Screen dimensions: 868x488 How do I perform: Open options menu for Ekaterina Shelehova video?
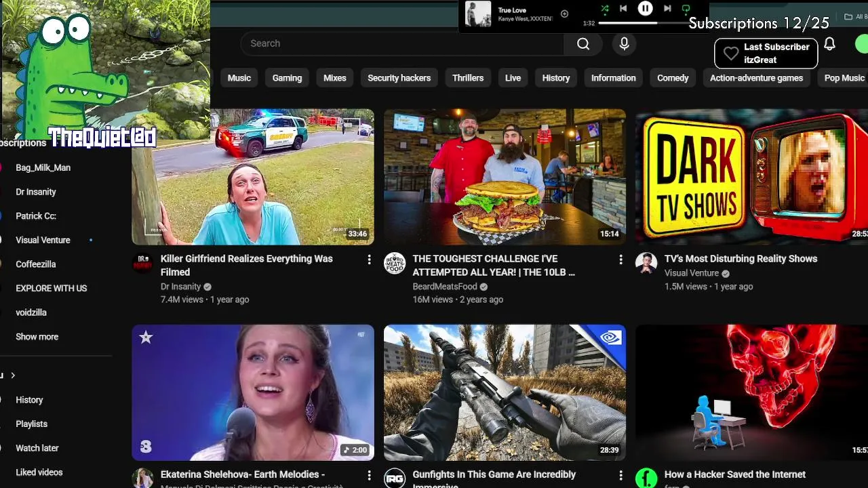[369, 475]
